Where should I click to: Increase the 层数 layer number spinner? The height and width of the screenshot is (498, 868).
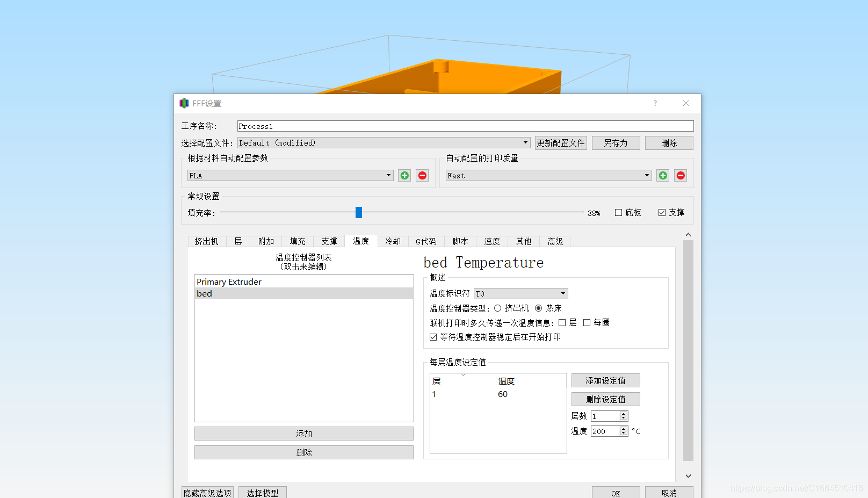[624, 414]
